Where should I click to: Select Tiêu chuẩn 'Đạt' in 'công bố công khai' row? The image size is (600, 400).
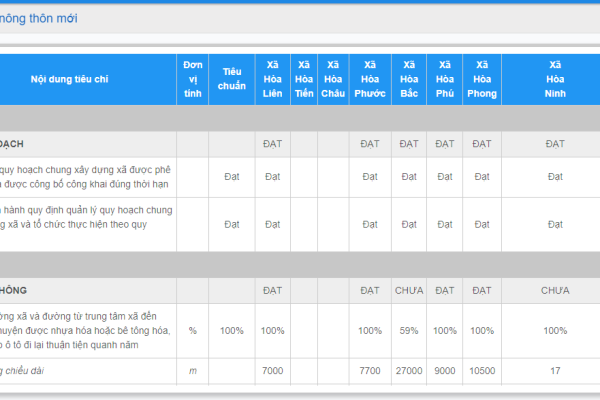(x=232, y=177)
